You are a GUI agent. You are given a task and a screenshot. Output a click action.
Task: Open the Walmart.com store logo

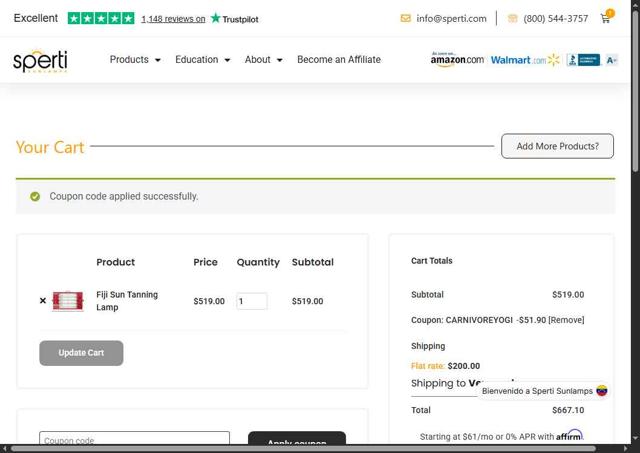[525, 60]
